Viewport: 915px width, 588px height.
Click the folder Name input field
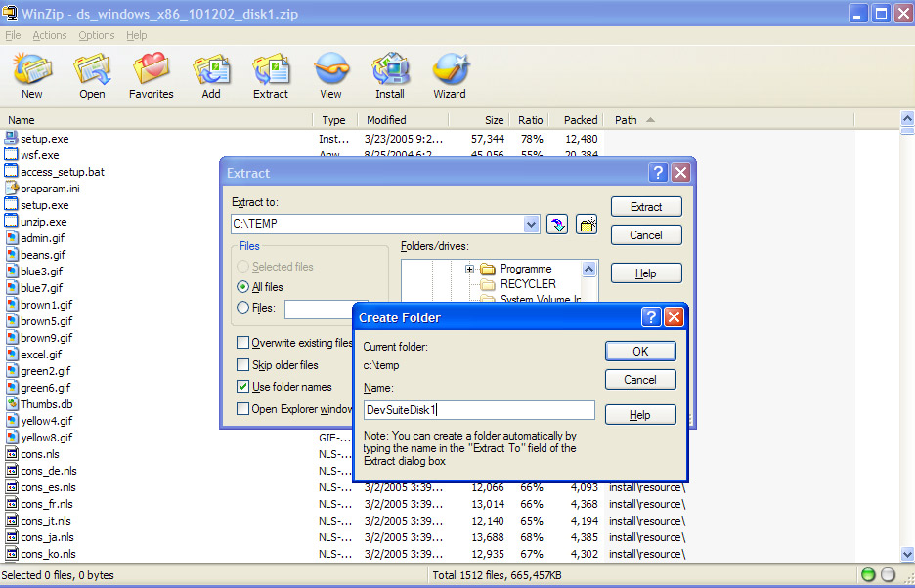pyautogui.click(x=479, y=410)
